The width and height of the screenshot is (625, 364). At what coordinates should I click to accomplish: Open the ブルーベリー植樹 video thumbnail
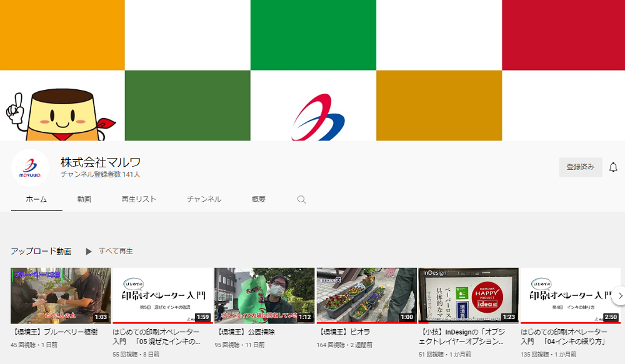(x=61, y=295)
